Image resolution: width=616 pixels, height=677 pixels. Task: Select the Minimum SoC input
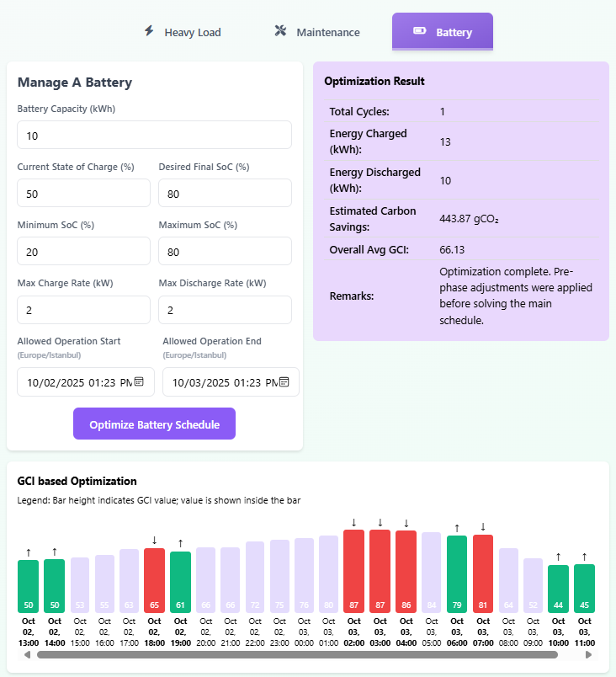[83, 252]
